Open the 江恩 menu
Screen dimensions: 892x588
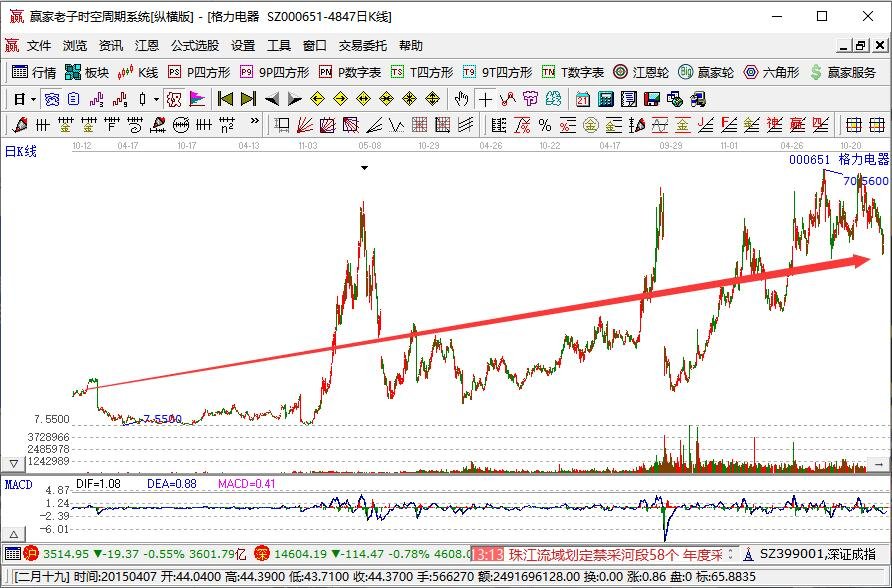tap(147, 45)
